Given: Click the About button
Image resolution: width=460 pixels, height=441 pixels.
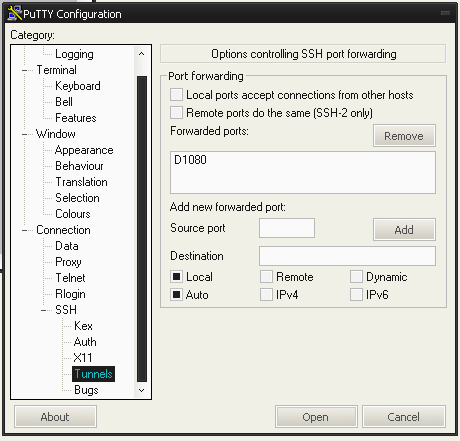Looking at the screenshot, I should (x=55, y=417).
